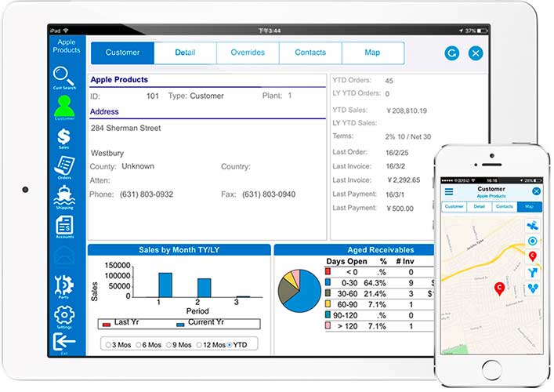Viewport: 554px width, 392px height.
Task: Select the 9 Mos radio button
Action: 169,345
